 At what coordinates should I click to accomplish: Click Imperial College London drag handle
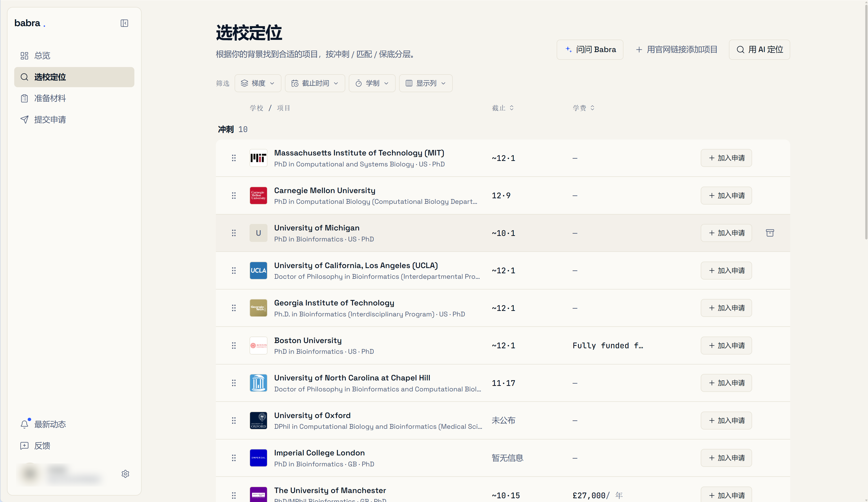tap(234, 458)
